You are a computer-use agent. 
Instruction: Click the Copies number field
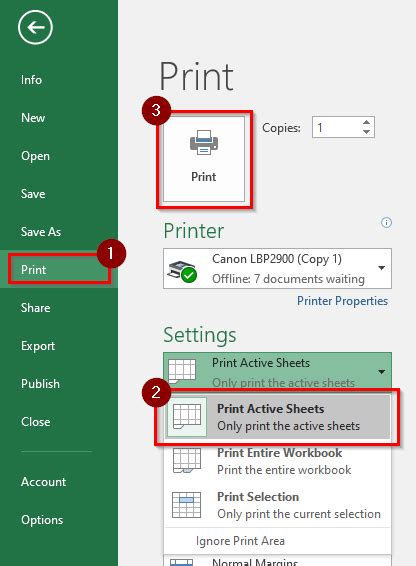click(x=337, y=127)
